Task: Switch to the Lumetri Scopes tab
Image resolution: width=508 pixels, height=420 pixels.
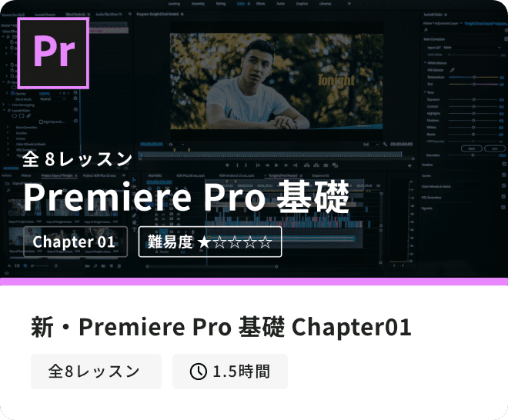Action: [x=45, y=15]
